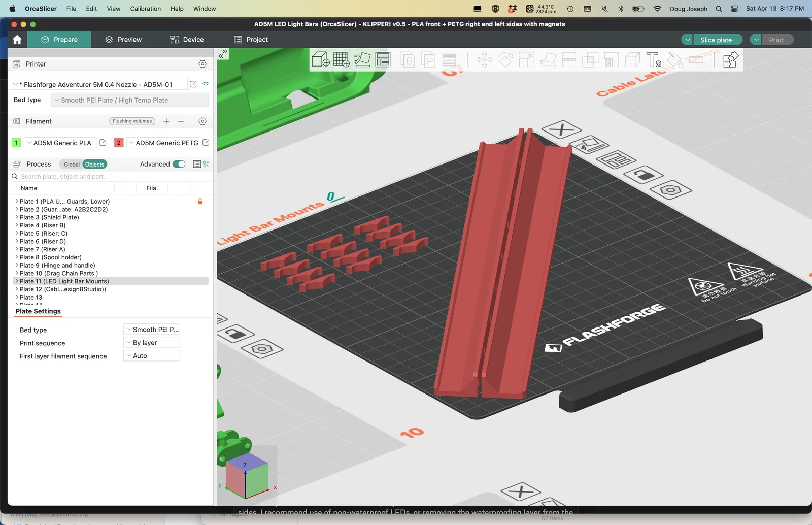This screenshot has width=812, height=525.
Task: Open Plate Settings Bed type dropdown
Action: point(151,330)
